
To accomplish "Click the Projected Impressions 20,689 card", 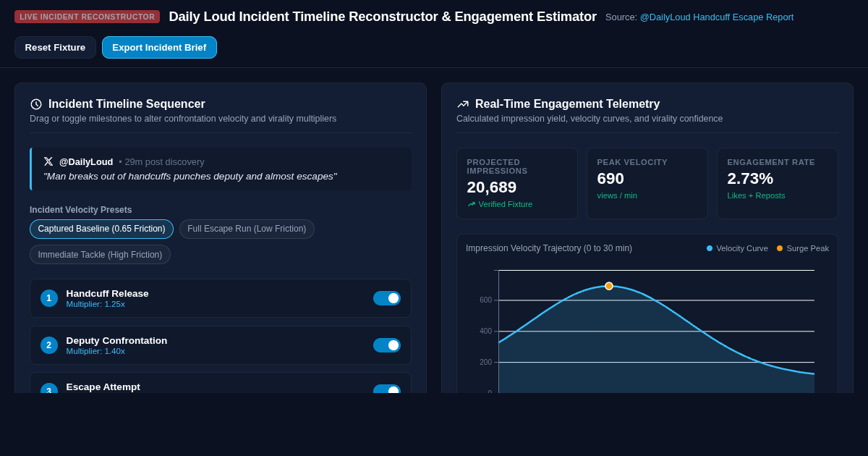I will (x=517, y=183).
